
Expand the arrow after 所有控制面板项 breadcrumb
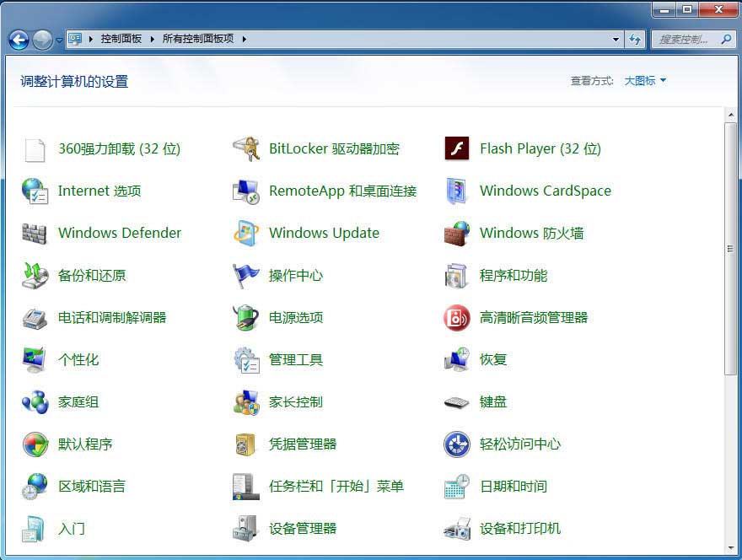tap(245, 39)
